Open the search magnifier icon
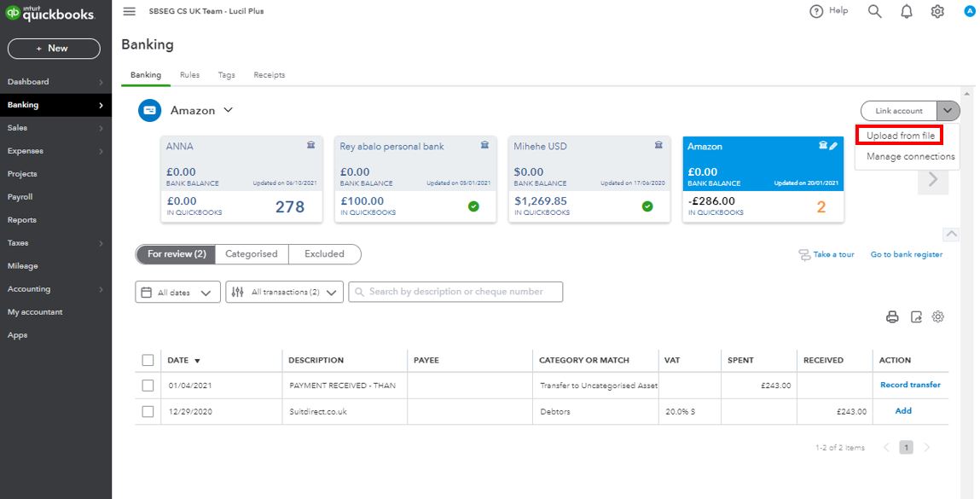980x499 pixels. tap(874, 11)
